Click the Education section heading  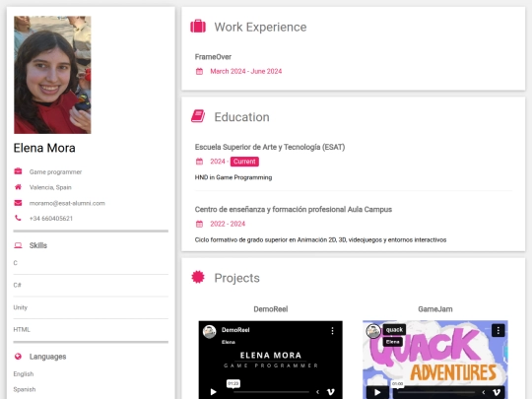[242, 117]
